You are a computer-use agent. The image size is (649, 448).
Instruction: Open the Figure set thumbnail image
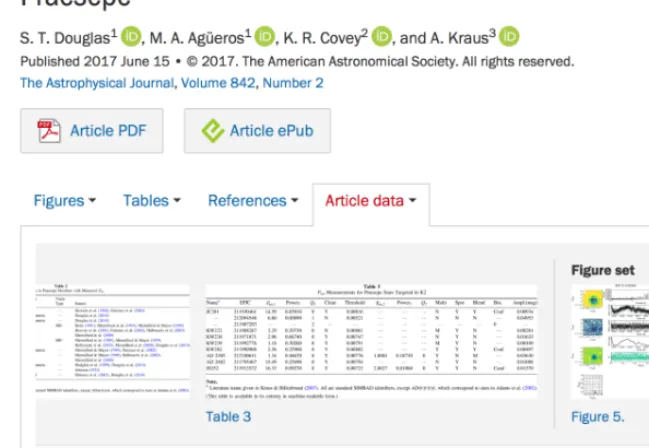(x=610, y=342)
